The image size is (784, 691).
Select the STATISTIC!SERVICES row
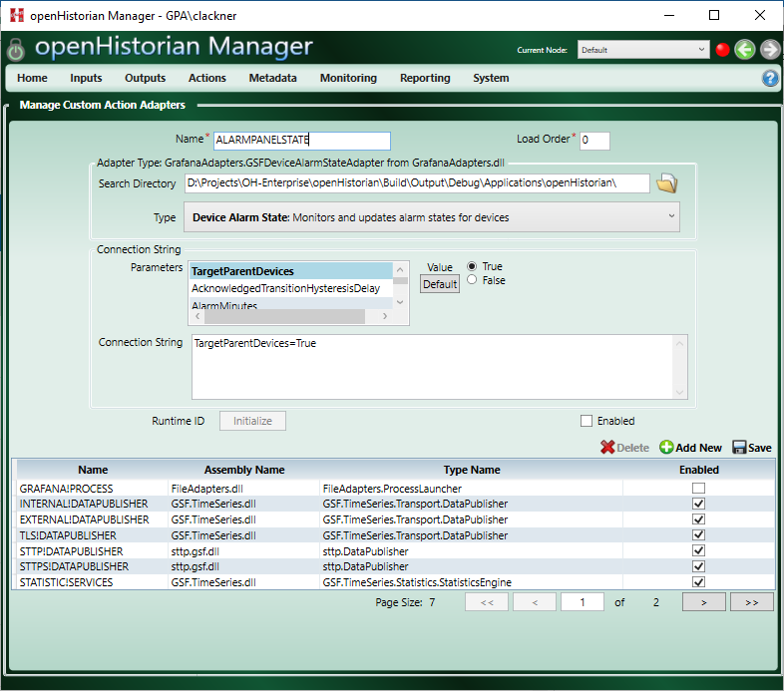pos(395,582)
